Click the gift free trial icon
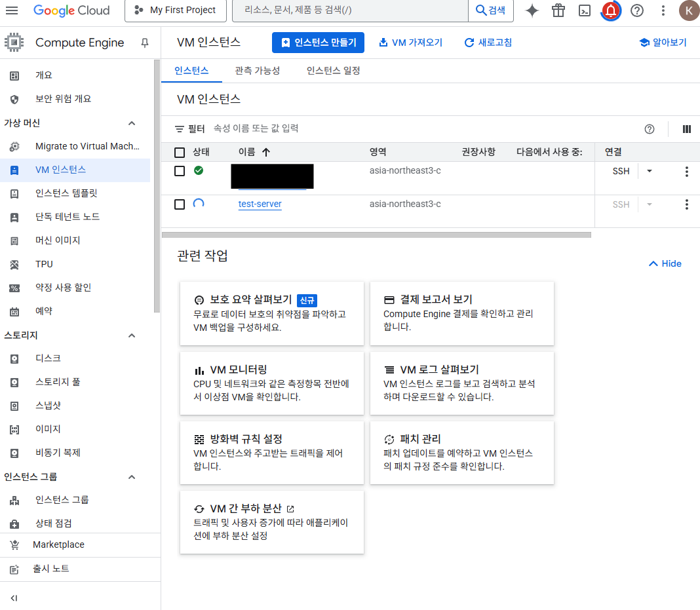 tap(558, 10)
